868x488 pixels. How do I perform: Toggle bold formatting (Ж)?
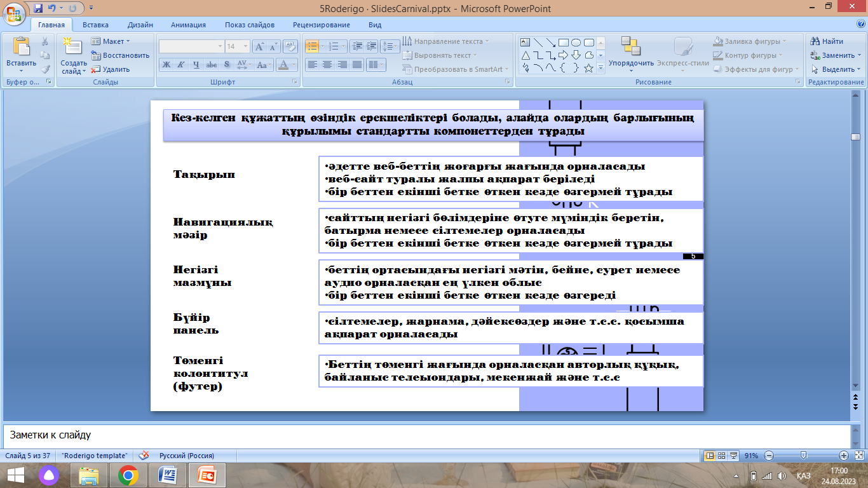(x=166, y=65)
